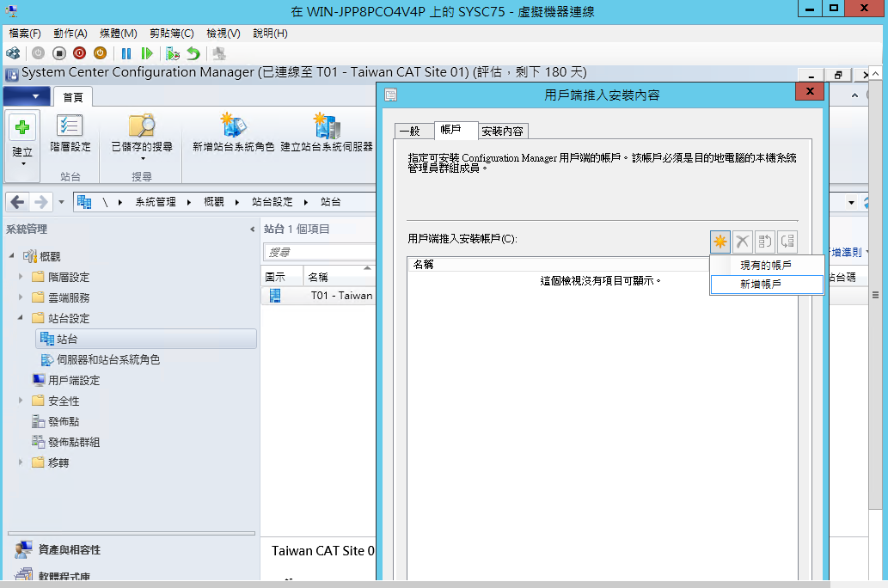This screenshot has width=888, height=588.
Task: Collapse the 站台設定 tree folder
Action: pyautogui.click(x=21, y=318)
